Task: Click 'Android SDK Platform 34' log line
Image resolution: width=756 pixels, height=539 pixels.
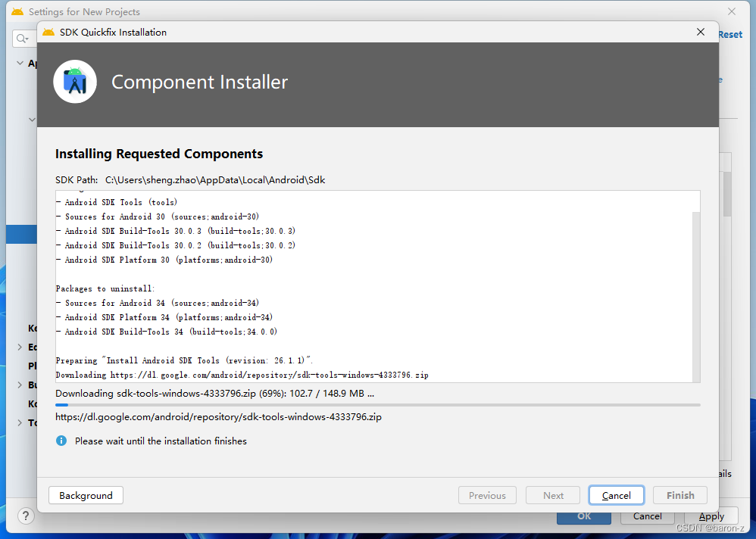Action: (x=164, y=317)
